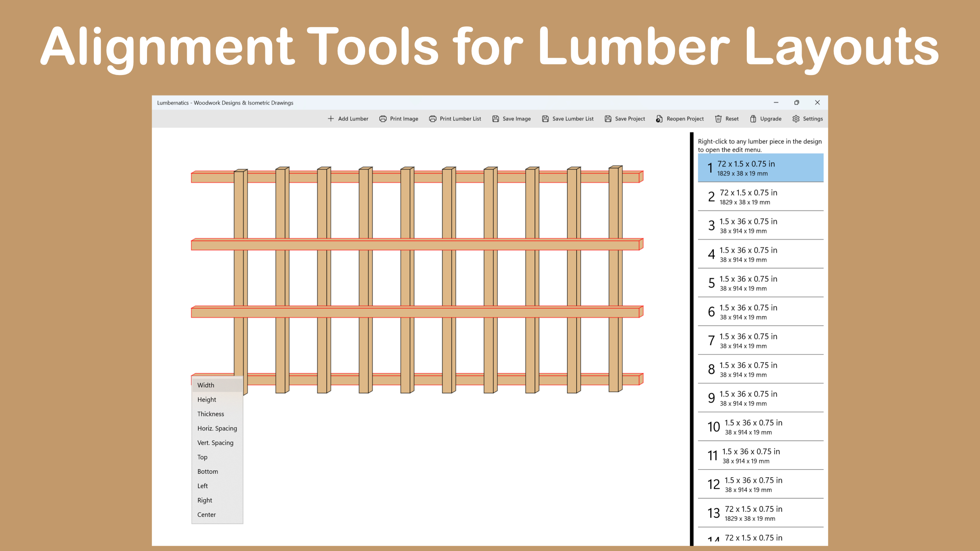Click the Reset trash icon
Viewport: 980px width, 551px height.
coord(718,119)
